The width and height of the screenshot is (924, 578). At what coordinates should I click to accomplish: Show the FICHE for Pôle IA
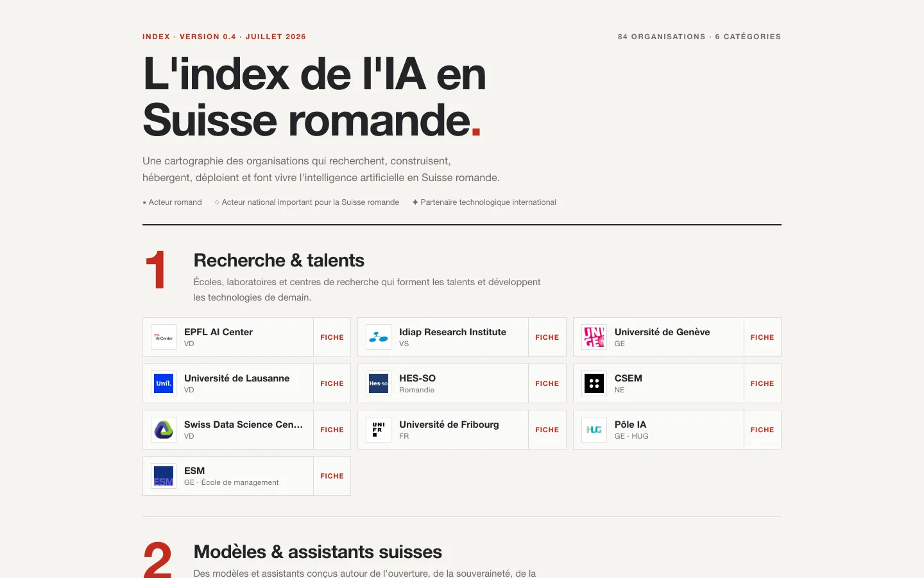click(x=762, y=430)
